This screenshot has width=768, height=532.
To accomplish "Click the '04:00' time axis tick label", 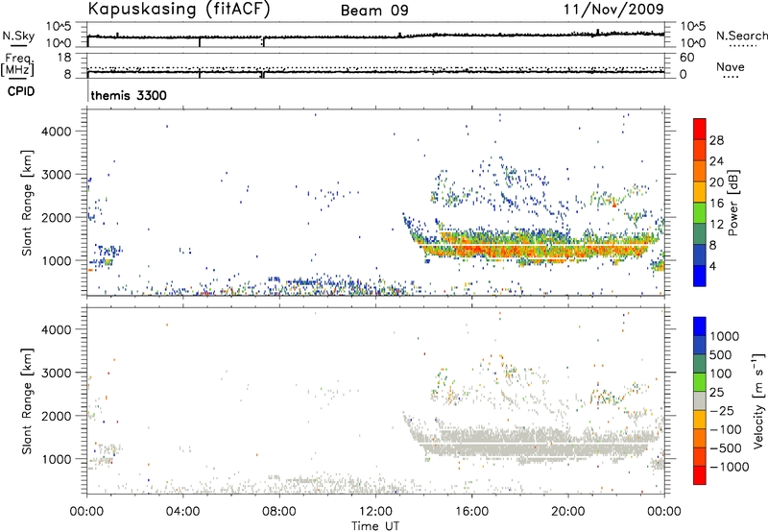I will click(182, 512).
